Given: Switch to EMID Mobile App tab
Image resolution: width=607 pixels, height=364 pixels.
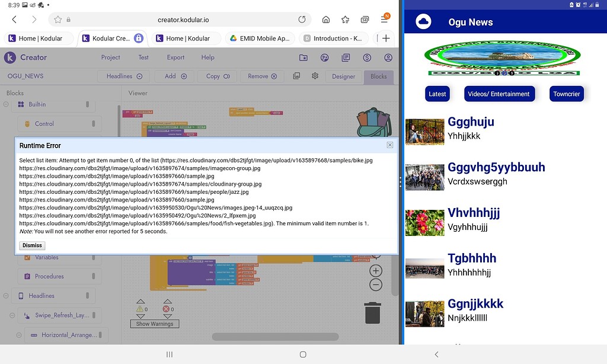Looking at the screenshot, I should tap(260, 39).
